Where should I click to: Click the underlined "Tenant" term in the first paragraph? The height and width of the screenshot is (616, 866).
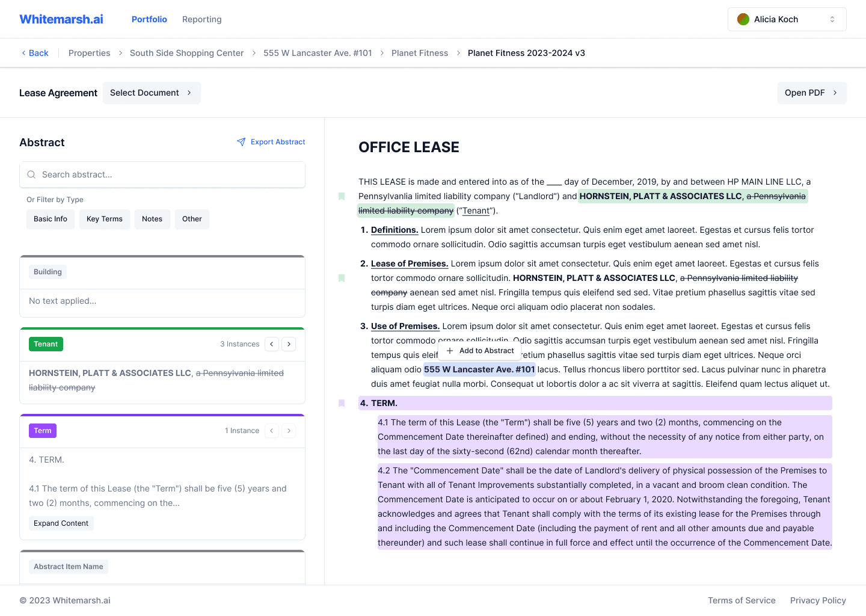coord(476,211)
